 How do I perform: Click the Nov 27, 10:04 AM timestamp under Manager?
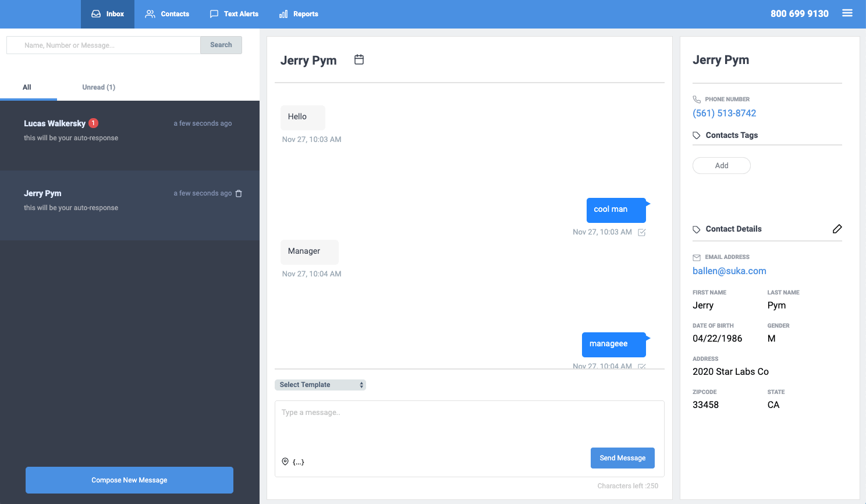[312, 274]
